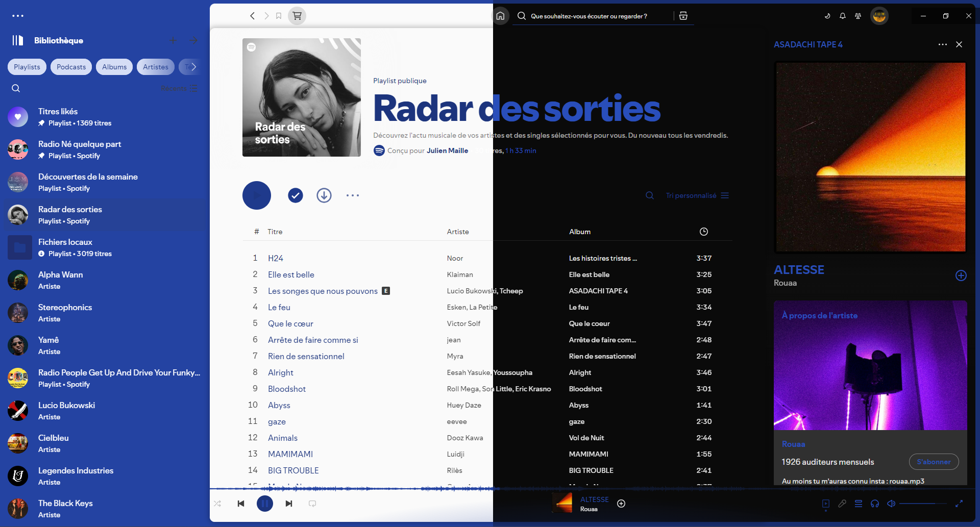Toggle the moon dark mode icon
The height and width of the screenshot is (527, 980).
(x=827, y=16)
